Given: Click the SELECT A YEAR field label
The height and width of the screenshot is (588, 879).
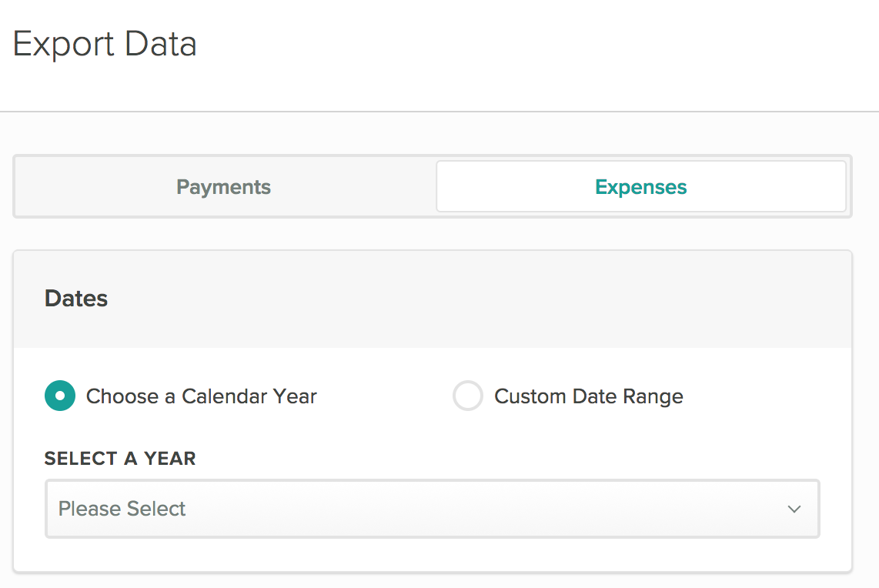Looking at the screenshot, I should 120,459.
